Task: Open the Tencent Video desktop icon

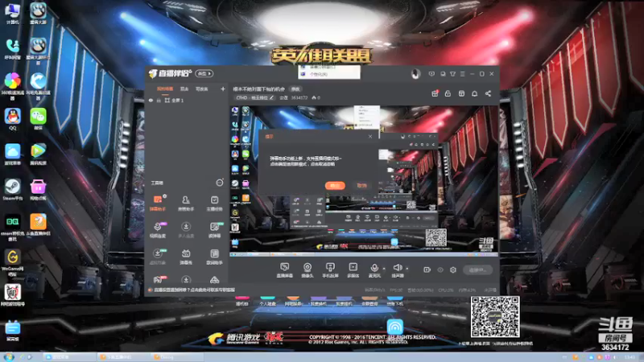Action: point(38,154)
